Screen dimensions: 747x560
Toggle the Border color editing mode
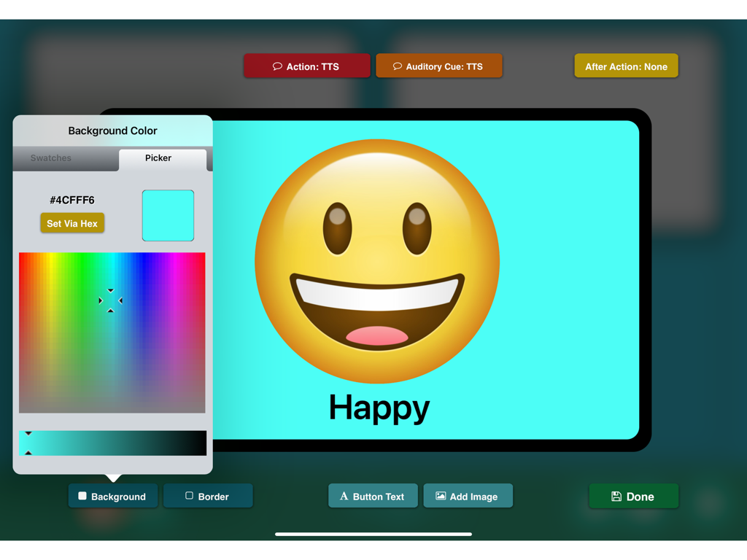(x=208, y=496)
